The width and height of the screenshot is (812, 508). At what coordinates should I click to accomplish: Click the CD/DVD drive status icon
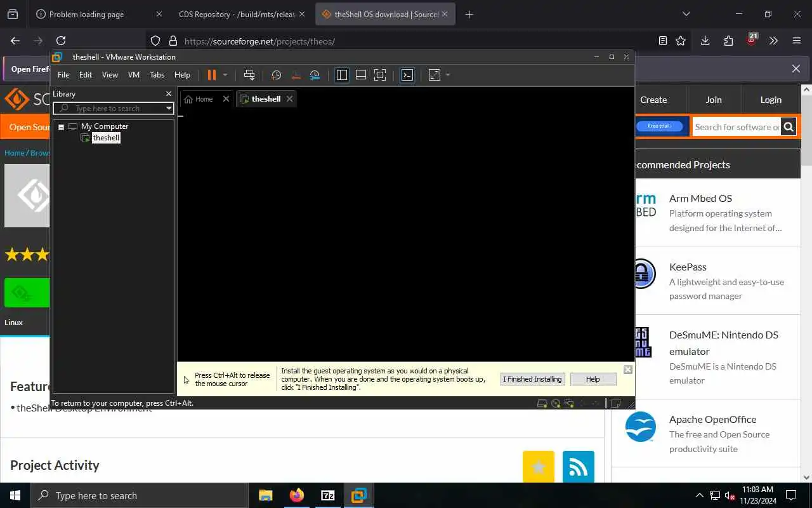pos(556,403)
